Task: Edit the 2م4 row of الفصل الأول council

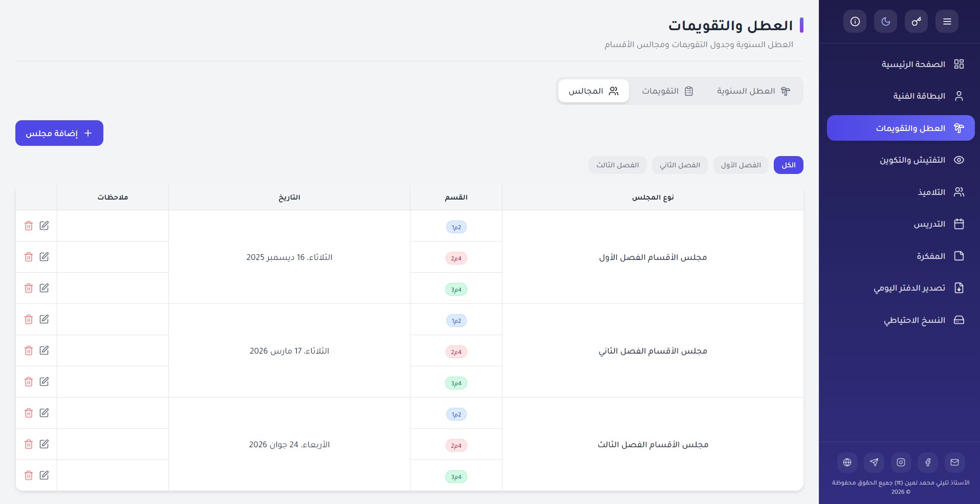Action: click(45, 257)
